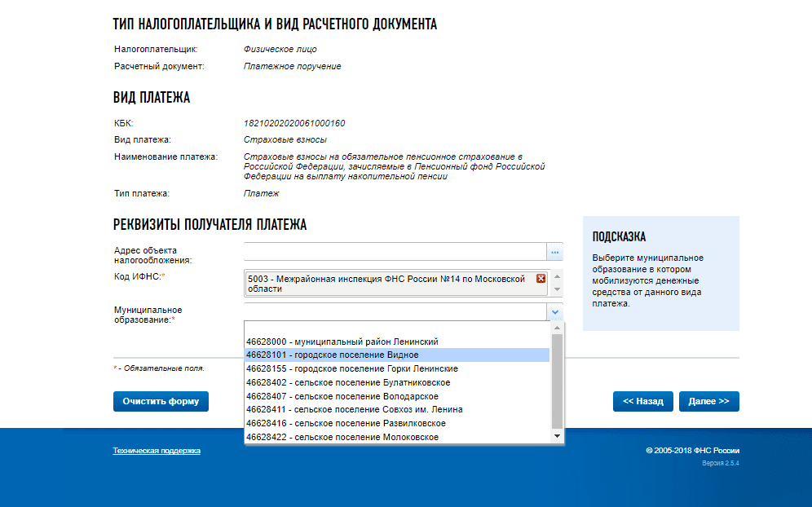Click the municipality list scrollbar thumb

558,379
